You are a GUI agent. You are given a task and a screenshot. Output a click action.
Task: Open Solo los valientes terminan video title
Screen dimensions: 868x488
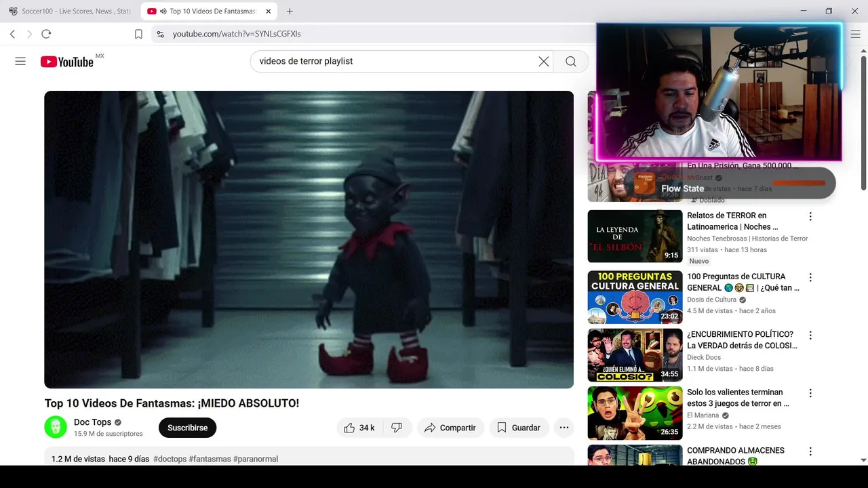point(738,398)
